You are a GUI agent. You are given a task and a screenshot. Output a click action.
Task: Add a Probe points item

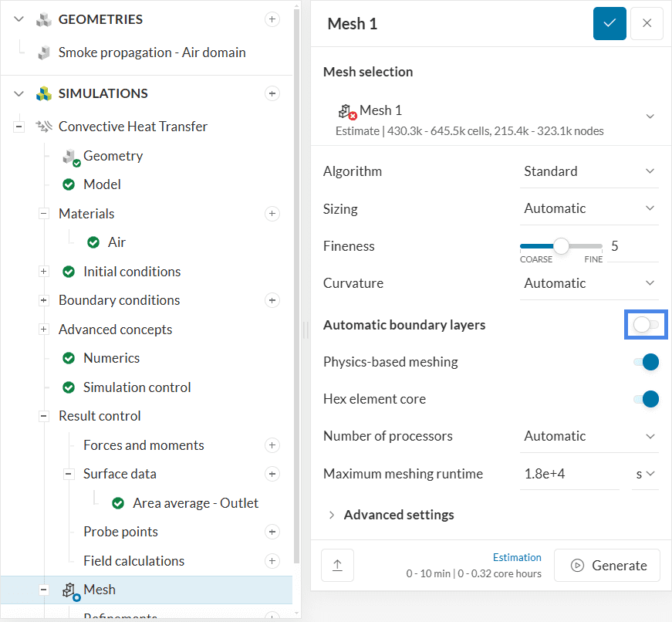272,532
